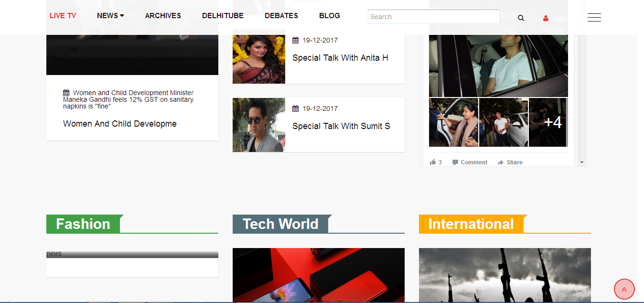
Task: View large photo of man in car
Action: click(498, 65)
